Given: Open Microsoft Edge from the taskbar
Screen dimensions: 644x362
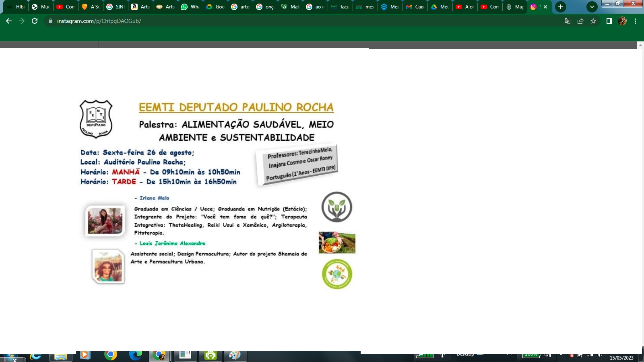Looking at the screenshot, I should tap(136, 355).
